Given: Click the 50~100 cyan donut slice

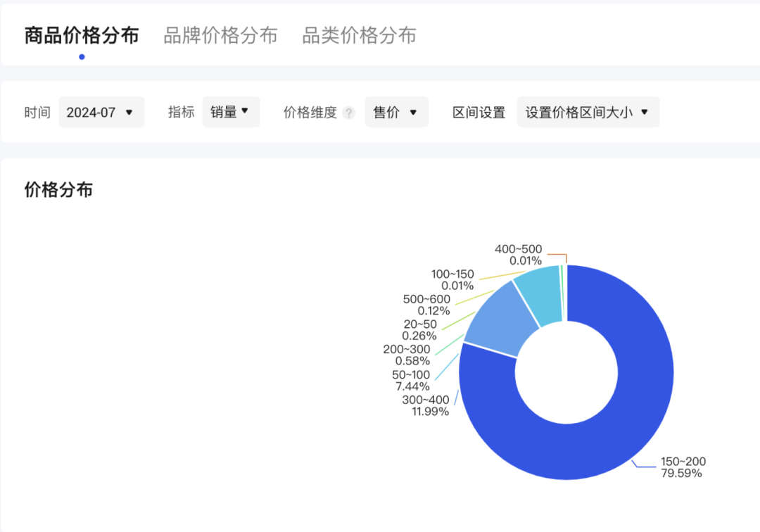Looking at the screenshot, I should pyautogui.click(x=542, y=296).
